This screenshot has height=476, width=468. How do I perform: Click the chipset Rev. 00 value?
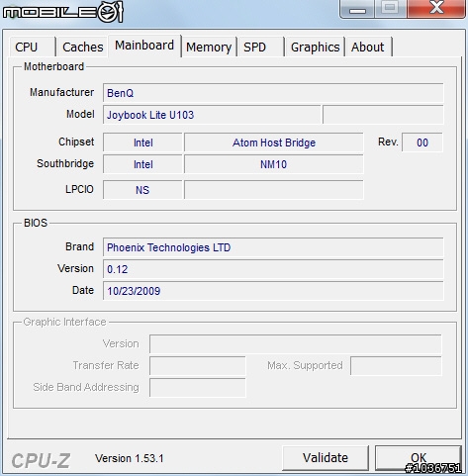pyautogui.click(x=422, y=143)
